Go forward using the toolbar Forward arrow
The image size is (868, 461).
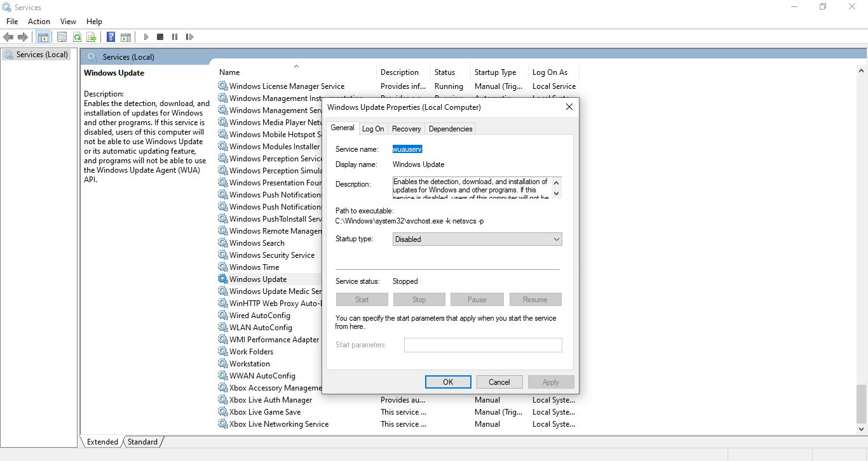click(23, 37)
